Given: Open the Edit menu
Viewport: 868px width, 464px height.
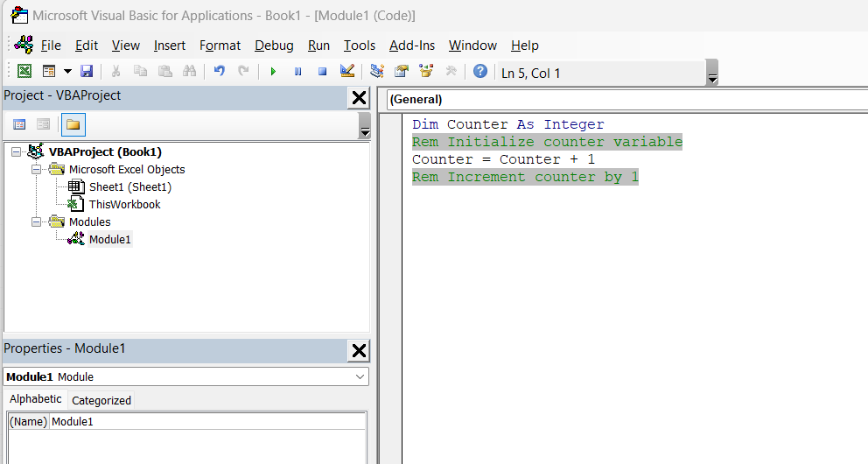Looking at the screenshot, I should (87, 46).
